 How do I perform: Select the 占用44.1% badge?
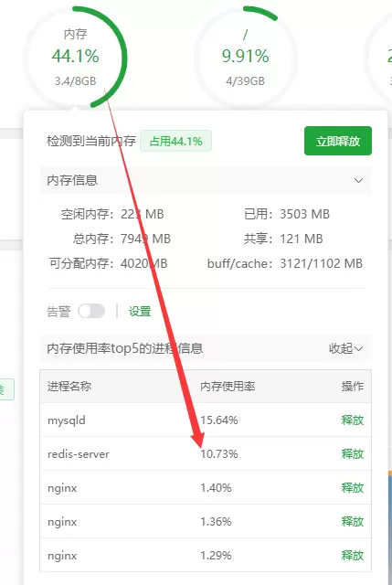[x=175, y=141]
